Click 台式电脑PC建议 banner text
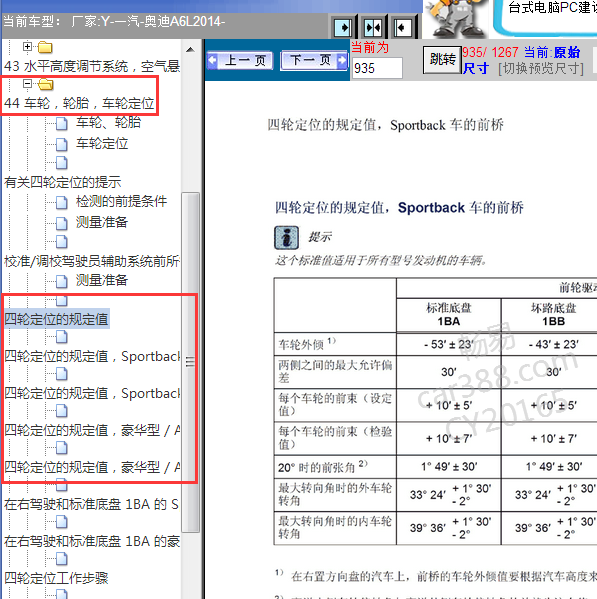The height and width of the screenshot is (599, 597). point(552,8)
